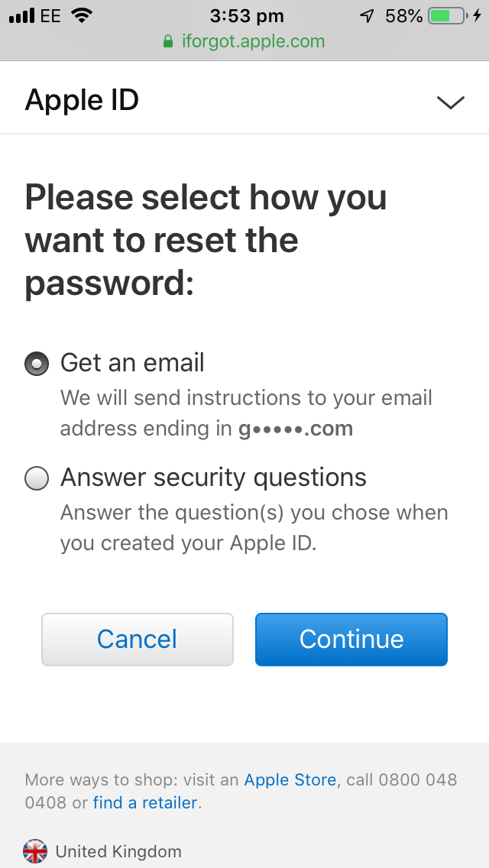This screenshot has width=489, height=868.
Task: Tap the battery icon in status bar
Action: click(x=448, y=15)
